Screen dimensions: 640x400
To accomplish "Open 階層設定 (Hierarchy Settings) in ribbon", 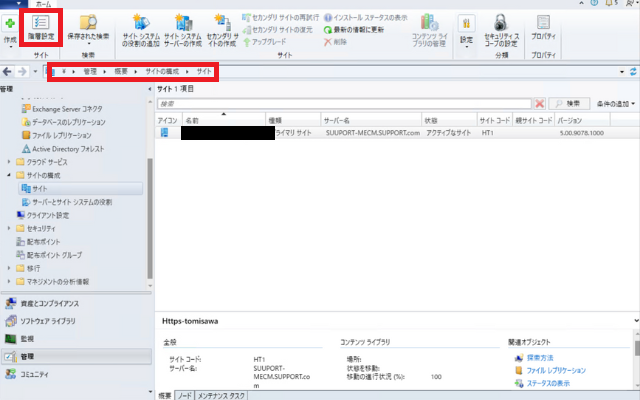I will click(41, 28).
